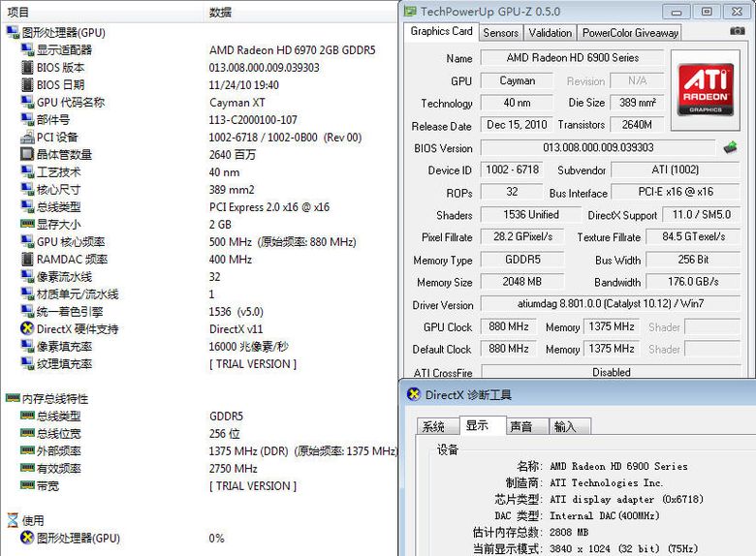Select the 统一着色引擎 row label
Image resolution: width=756 pixels, height=556 pixels.
(70, 312)
